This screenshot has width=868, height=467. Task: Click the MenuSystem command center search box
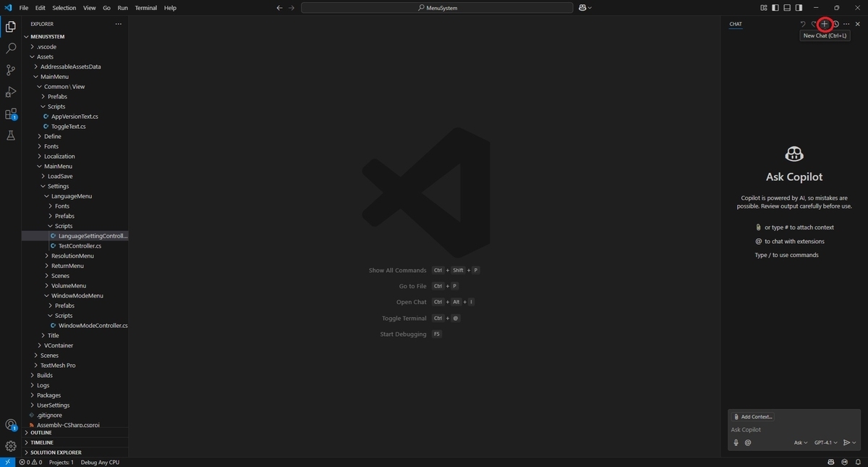point(437,8)
